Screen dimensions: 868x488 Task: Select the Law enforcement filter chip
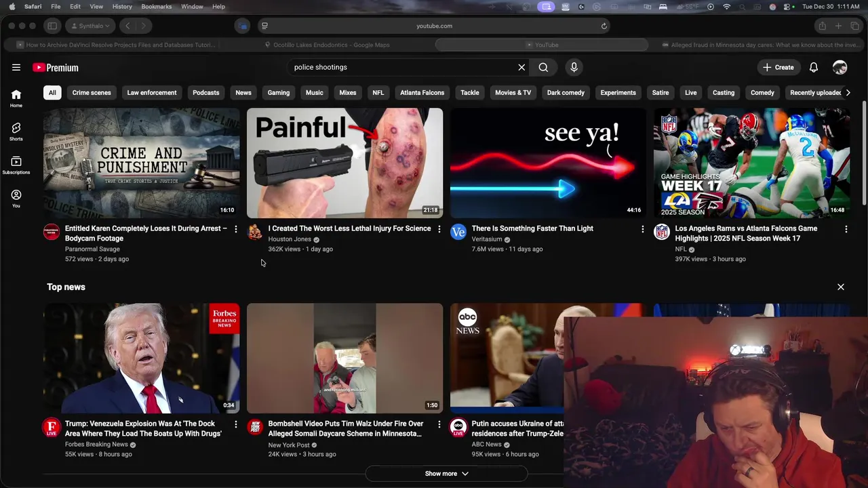pyautogui.click(x=152, y=93)
